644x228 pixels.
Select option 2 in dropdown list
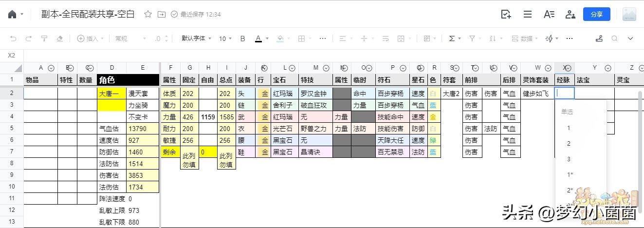[581, 144]
